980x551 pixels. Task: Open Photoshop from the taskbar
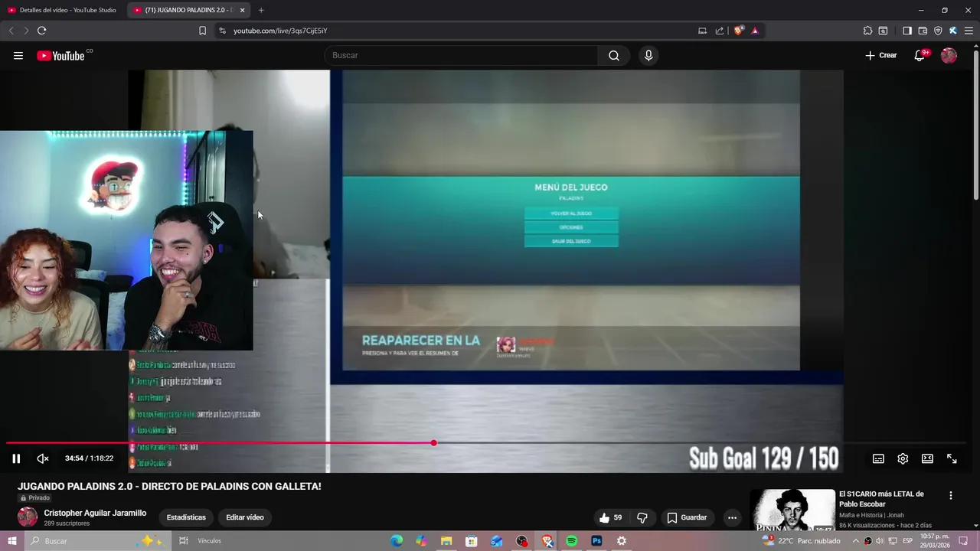click(x=596, y=541)
